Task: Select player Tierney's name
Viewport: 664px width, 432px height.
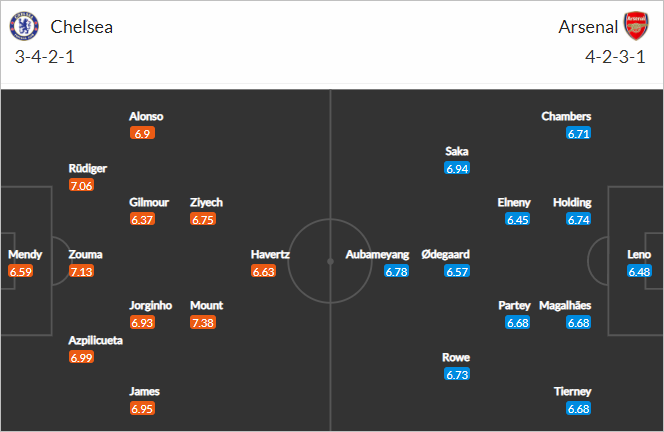Action: pyautogui.click(x=573, y=392)
